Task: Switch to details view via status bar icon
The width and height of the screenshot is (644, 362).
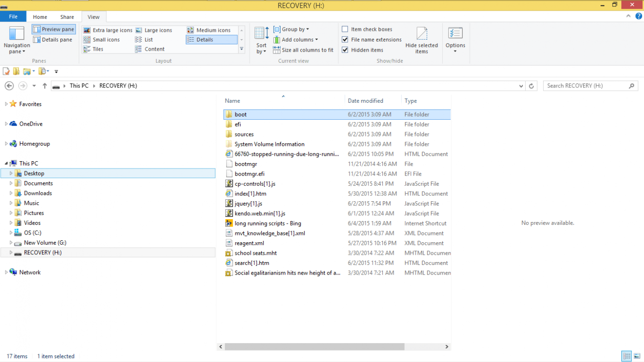Action: coord(627,356)
